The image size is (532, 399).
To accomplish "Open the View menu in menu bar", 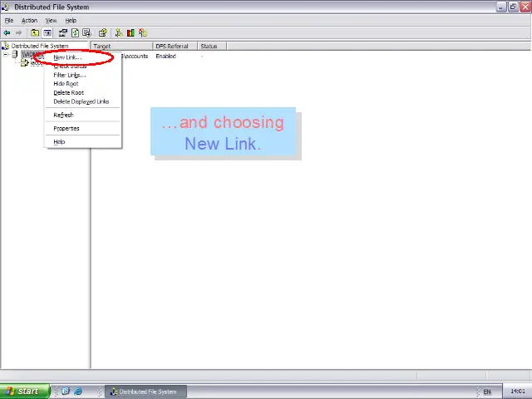I will (x=51, y=21).
